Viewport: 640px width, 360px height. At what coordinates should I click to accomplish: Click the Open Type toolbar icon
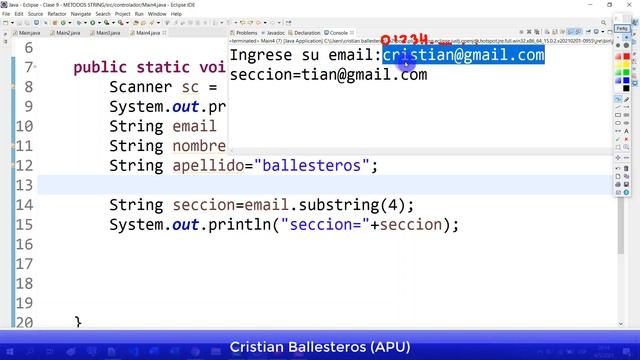136,23
